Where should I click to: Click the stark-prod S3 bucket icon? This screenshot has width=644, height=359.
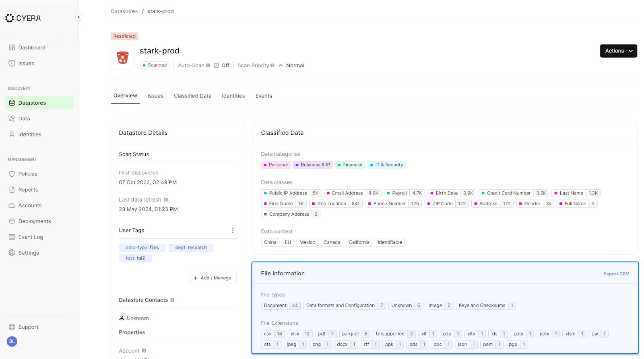[x=122, y=58]
